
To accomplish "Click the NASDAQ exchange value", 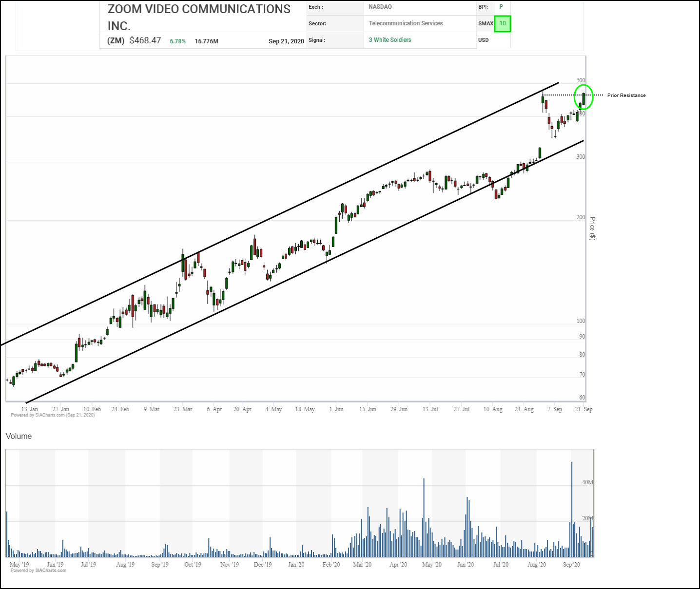I will [x=380, y=7].
